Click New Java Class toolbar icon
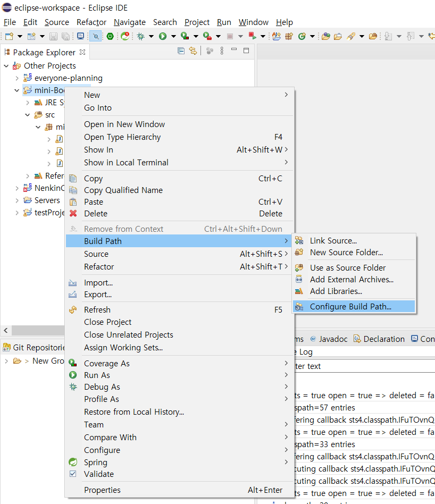 pos(302,36)
